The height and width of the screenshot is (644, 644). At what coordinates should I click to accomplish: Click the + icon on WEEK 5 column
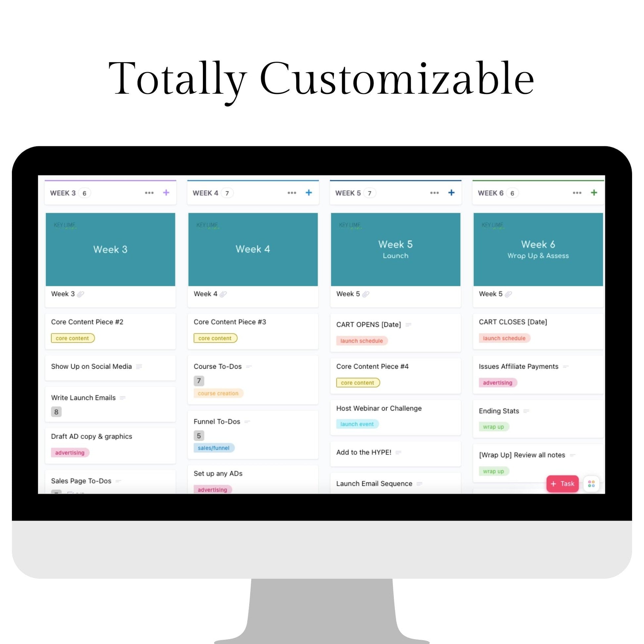click(x=452, y=193)
